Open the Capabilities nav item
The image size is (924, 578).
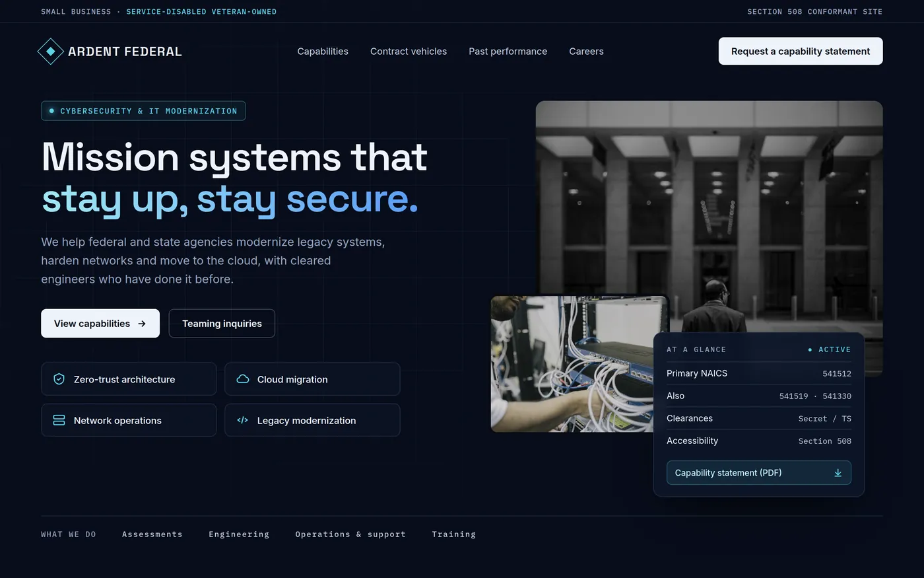tap(323, 52)
